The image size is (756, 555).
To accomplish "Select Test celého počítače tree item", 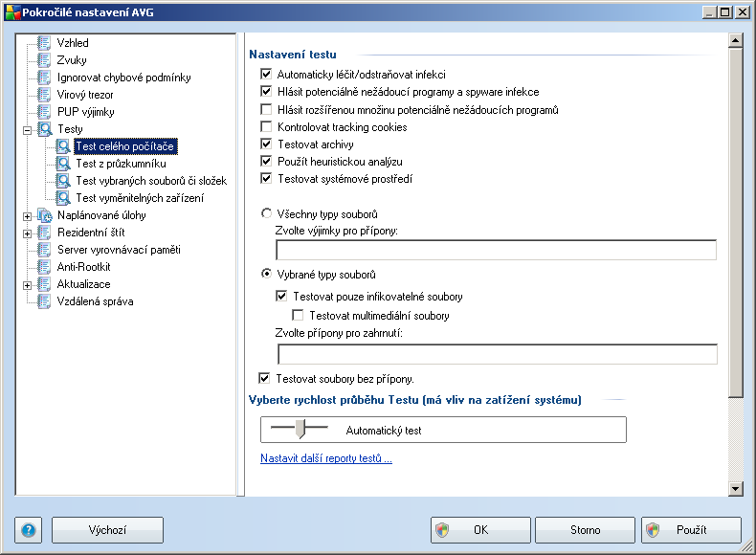I will pyautogui.click(x=125, y=146).
